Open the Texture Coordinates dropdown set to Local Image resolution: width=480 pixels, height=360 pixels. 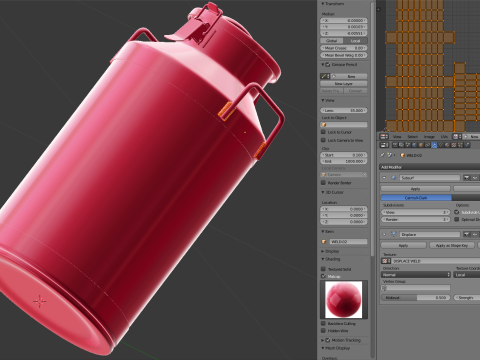467,275
